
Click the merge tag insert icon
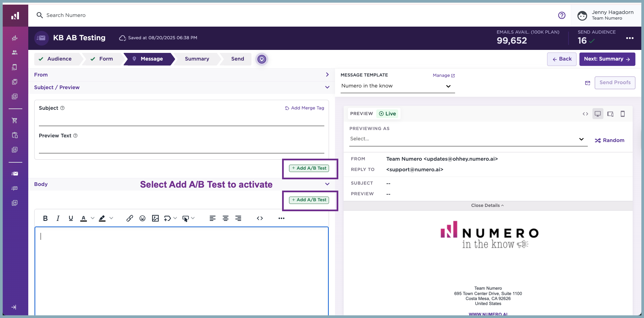tap(167, 218)
